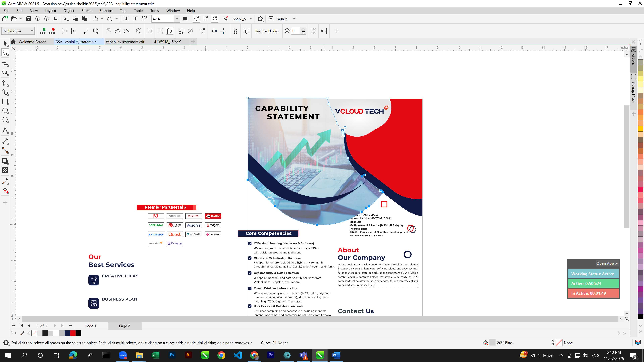The height and width of the screenshot is (362, 644).
Task: Click Publish to PDF icon
Action: pyautogui.click(x=144, y=19)
